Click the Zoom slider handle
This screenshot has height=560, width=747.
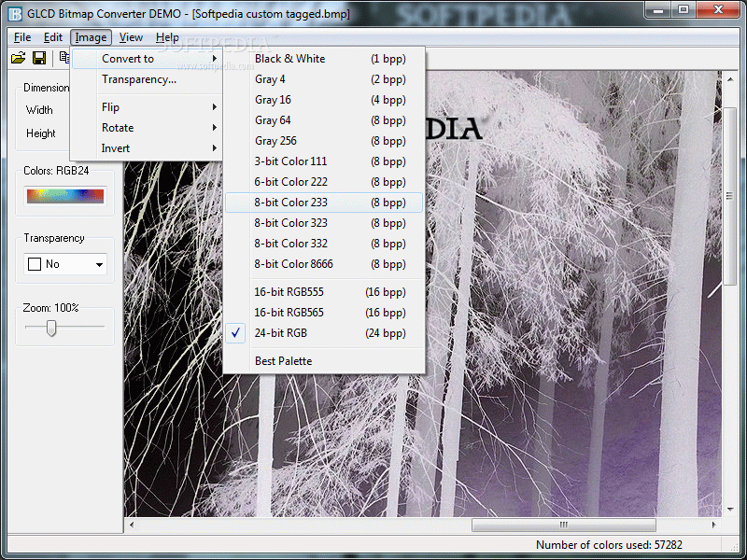(51, 328)
